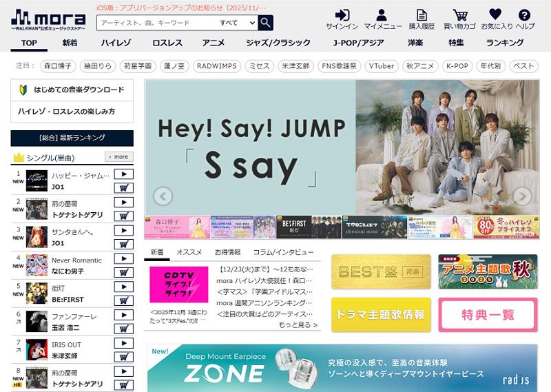Click the search magnifier button

coord(265,23)
